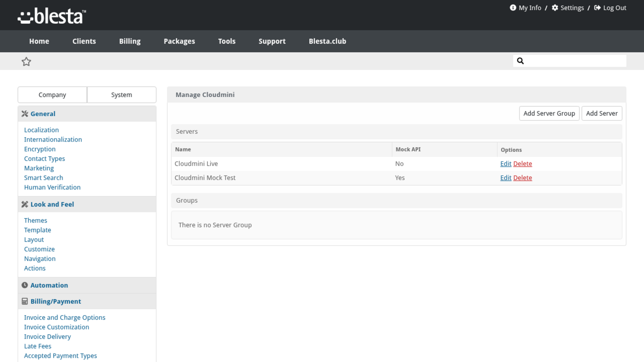
Task: Click the Blesta logo
Action: click(52, 16)
